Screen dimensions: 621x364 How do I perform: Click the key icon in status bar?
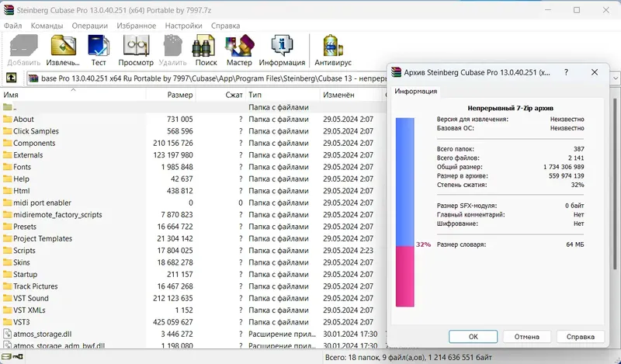pos(18,357)
